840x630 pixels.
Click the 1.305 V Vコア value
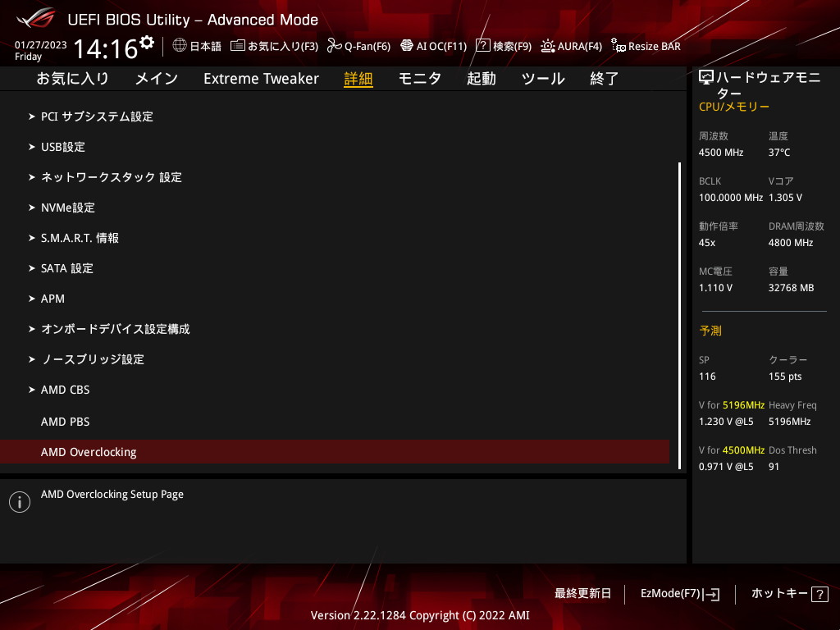785,198
